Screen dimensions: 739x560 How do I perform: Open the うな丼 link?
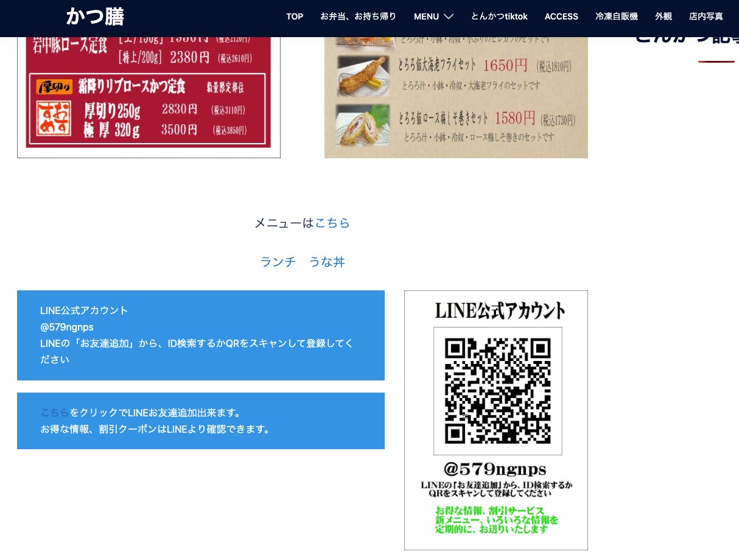coord(327,262)
